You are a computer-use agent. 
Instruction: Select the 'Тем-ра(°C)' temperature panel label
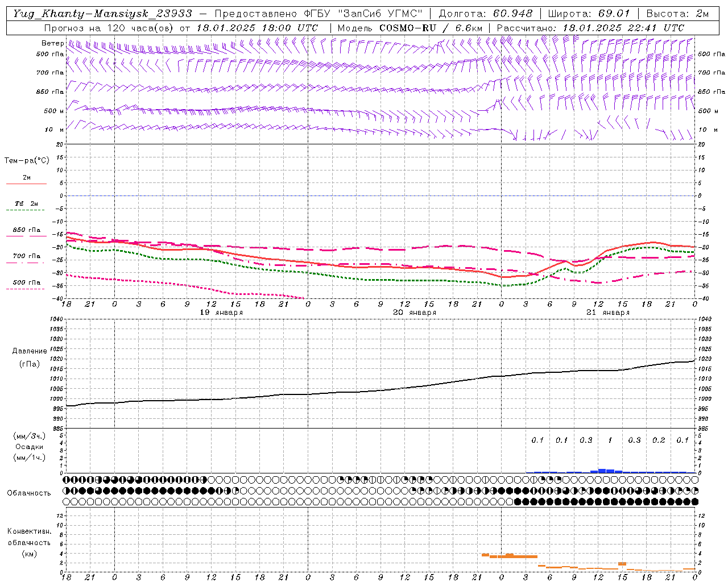[27, 161]
